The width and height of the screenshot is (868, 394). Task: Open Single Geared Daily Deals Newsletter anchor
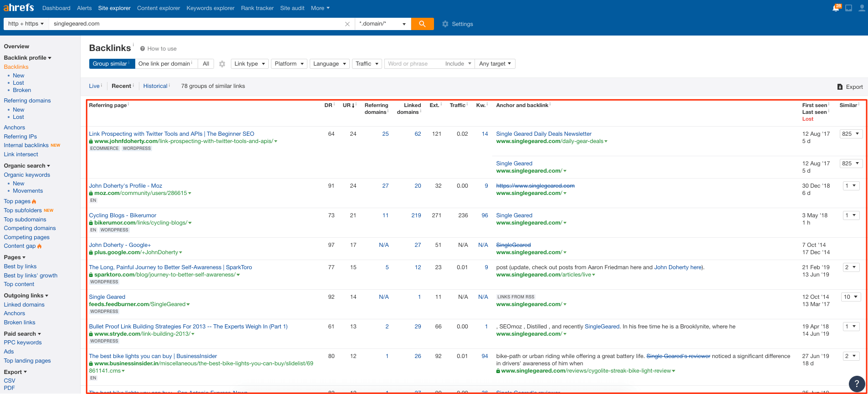click(x=544, y=134)
